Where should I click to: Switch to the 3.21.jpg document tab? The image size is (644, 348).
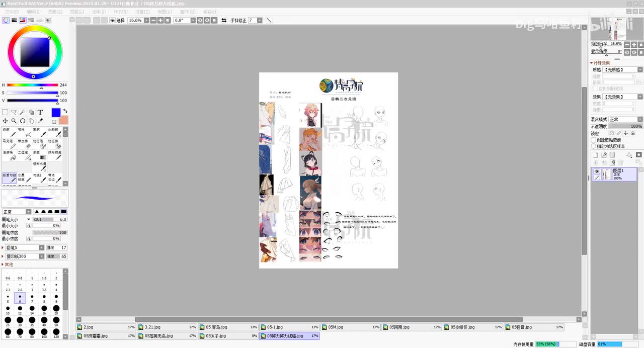coord(167,327)
